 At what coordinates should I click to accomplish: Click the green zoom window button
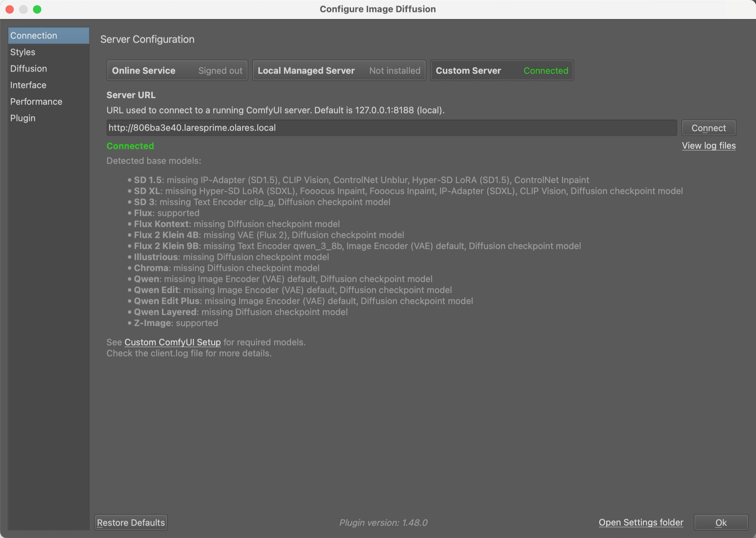point(37,9)
